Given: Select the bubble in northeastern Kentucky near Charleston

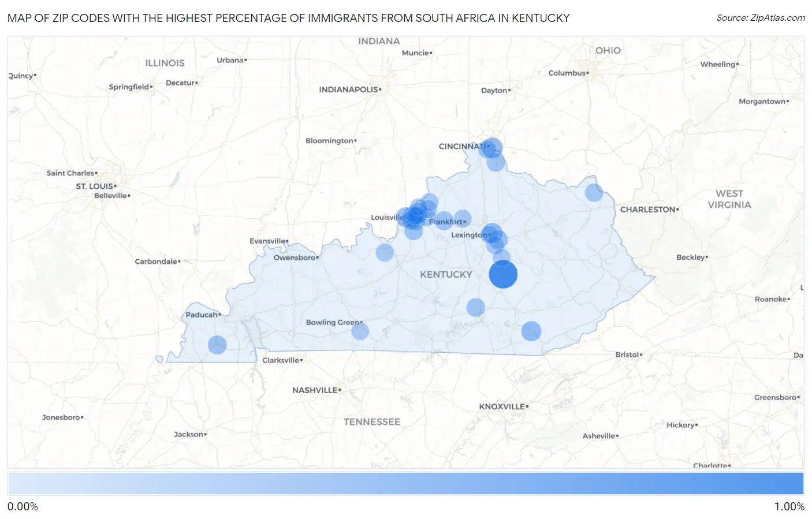Looking at the screenshot, I should pos(594,193).
